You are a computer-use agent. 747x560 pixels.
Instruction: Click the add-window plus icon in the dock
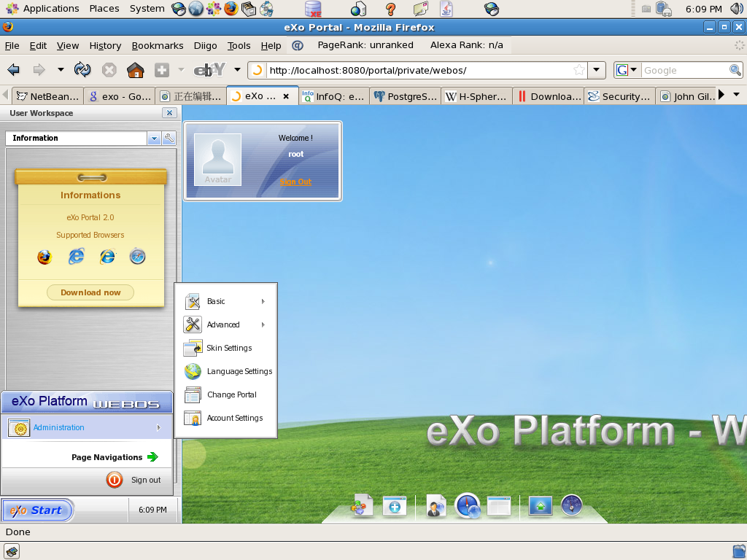tap(395, 506)
